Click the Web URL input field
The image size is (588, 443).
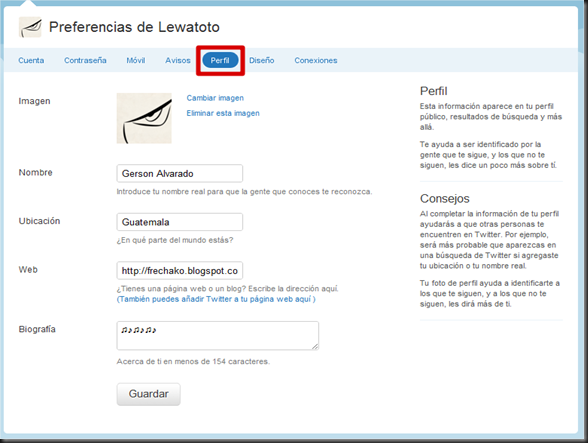point(180,270)
